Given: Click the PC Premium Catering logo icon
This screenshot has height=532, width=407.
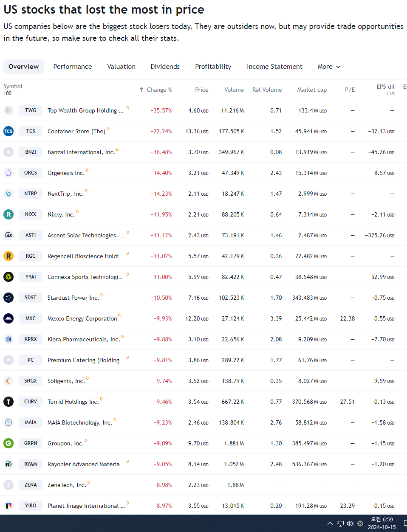Looking at the screenshot, I should point(8,360).
